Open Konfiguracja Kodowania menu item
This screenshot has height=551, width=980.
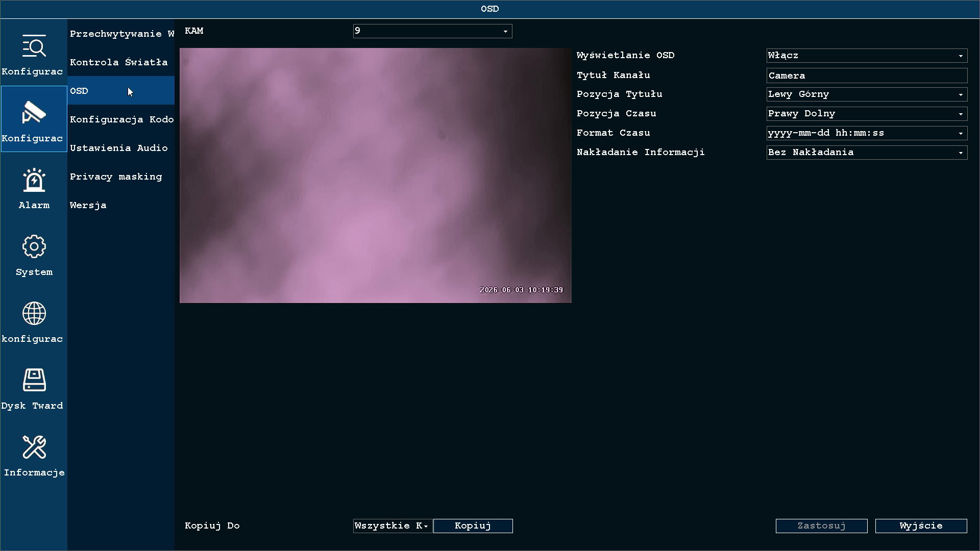[121, 119]
